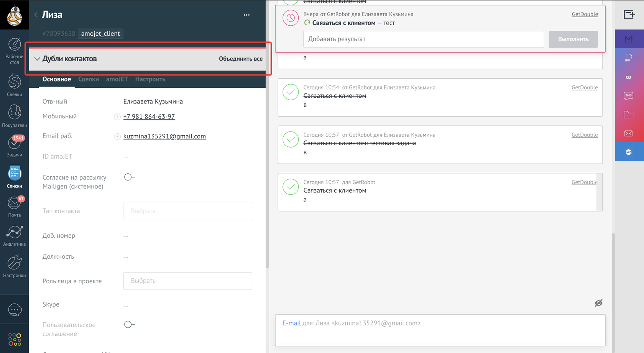Open SMS widget in right panel
The image size is (644, 353).
tap(629, 96)
